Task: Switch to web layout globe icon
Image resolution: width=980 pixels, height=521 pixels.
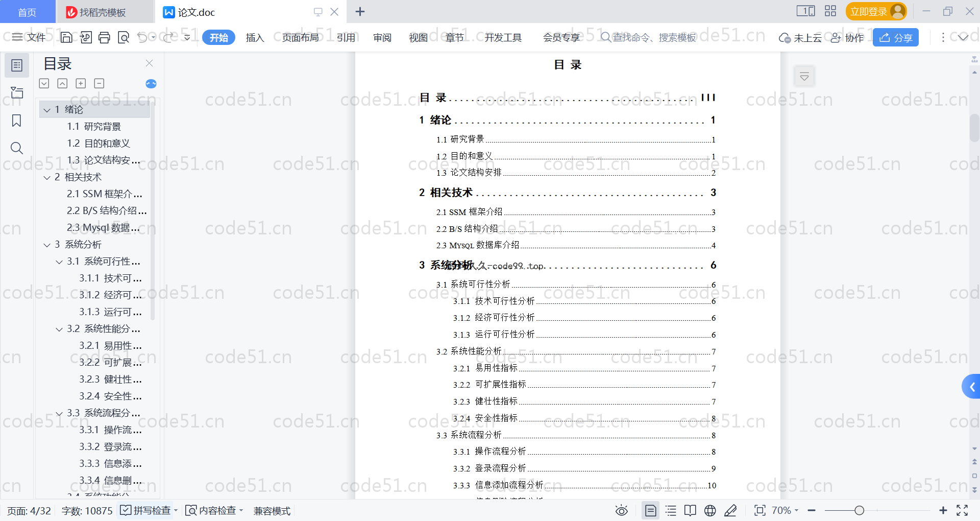Action: 710,510
